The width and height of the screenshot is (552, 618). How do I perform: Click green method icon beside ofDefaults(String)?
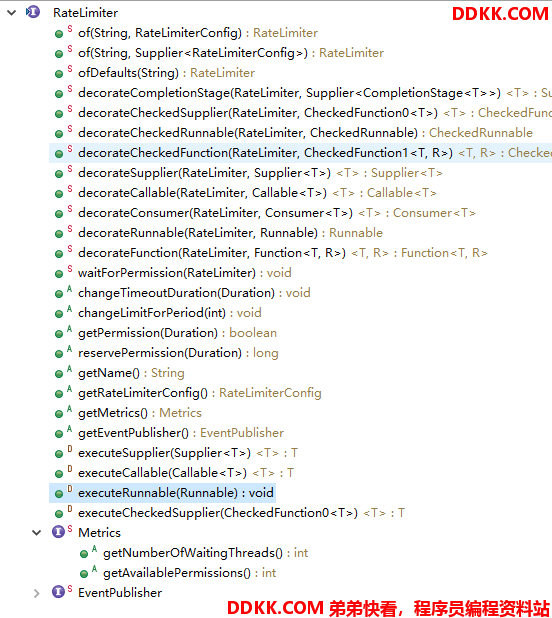pyautogui.click(x=59, y=74)
